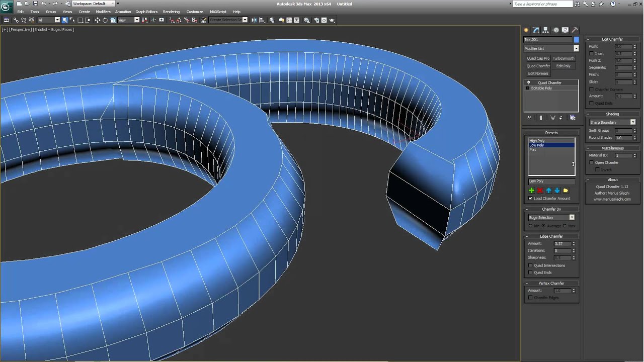Choose the Select and Rotate tool

click(105, 20)
